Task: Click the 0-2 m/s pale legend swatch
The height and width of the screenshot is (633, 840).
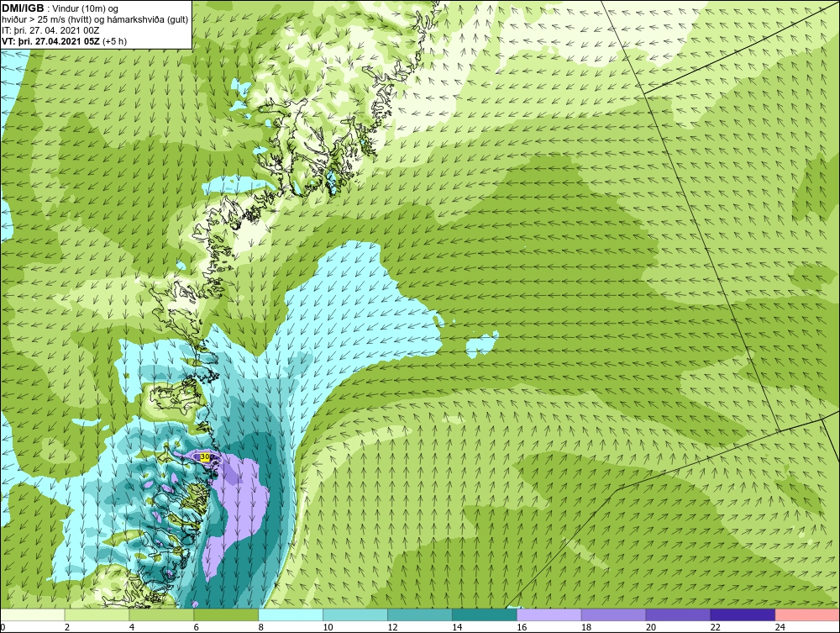Action: [x=32, y=615]
